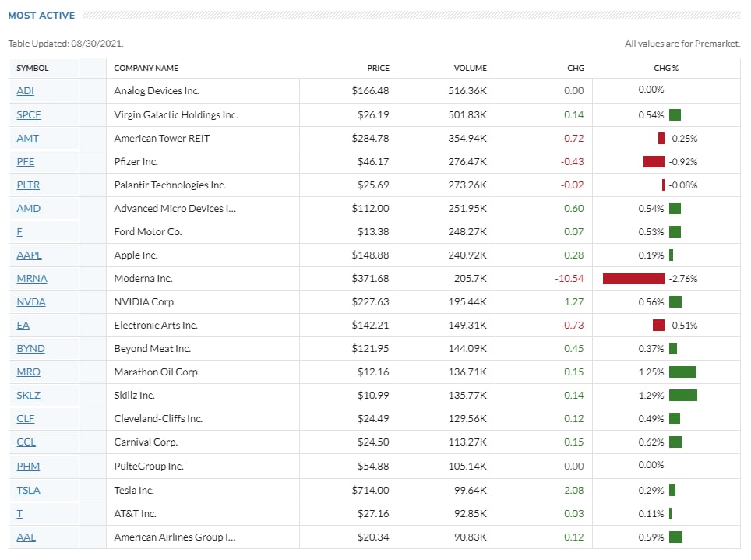Screen dimensions: 751x560
Task: Open the EA ticker link
Action: [x=23, y=326]
